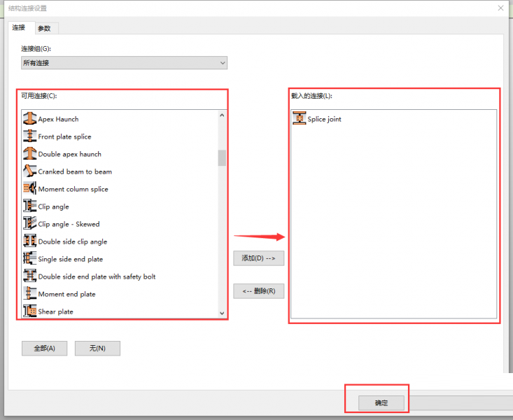Image resolution: width=513 pixels, height=420 pixels.
Task: Select the loaded Splice joint icon
Action: point(300,119)
